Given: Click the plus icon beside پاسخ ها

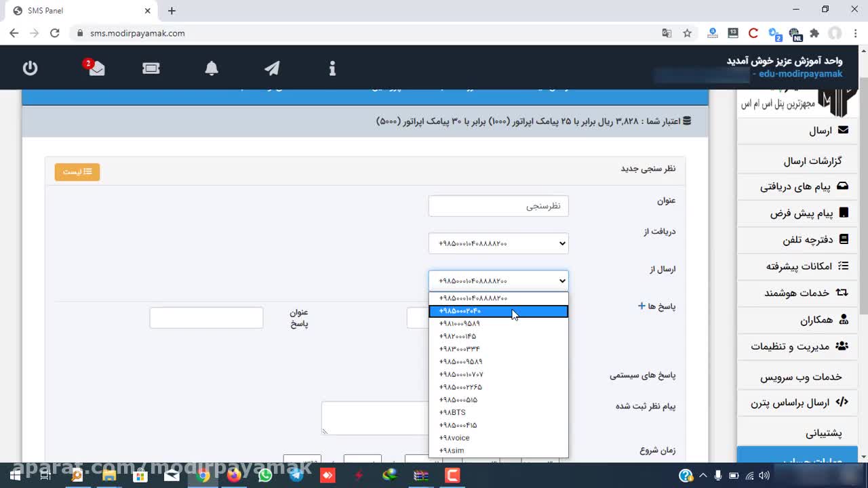Looking at the screenshot, I should [x=642, y=306].
